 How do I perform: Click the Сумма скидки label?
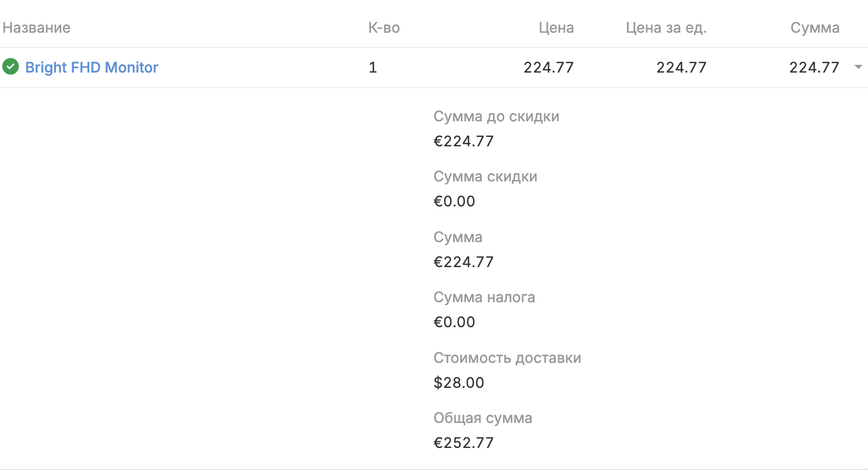click(x=485, y=176)
